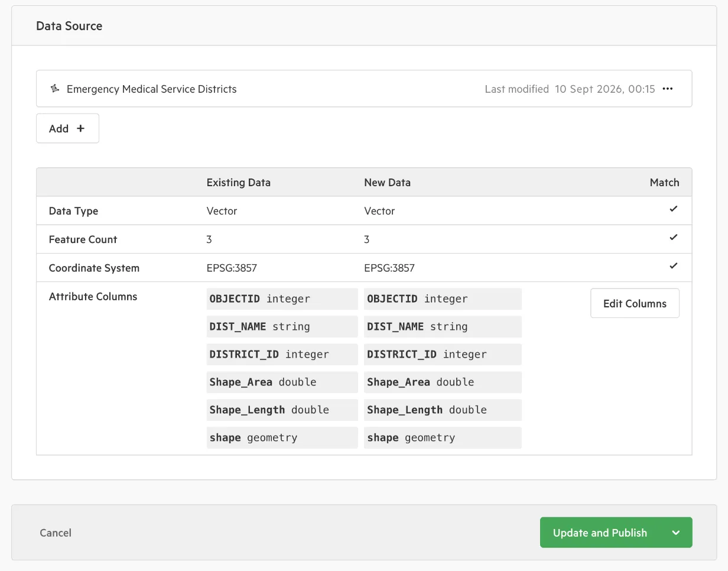
Task: Click existing data Shape_Length double column
Action: [x=282, y=410]
